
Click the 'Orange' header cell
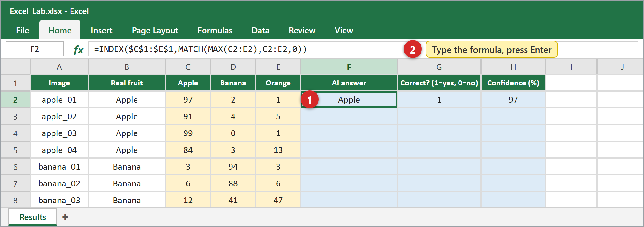[x=278, y=83]
